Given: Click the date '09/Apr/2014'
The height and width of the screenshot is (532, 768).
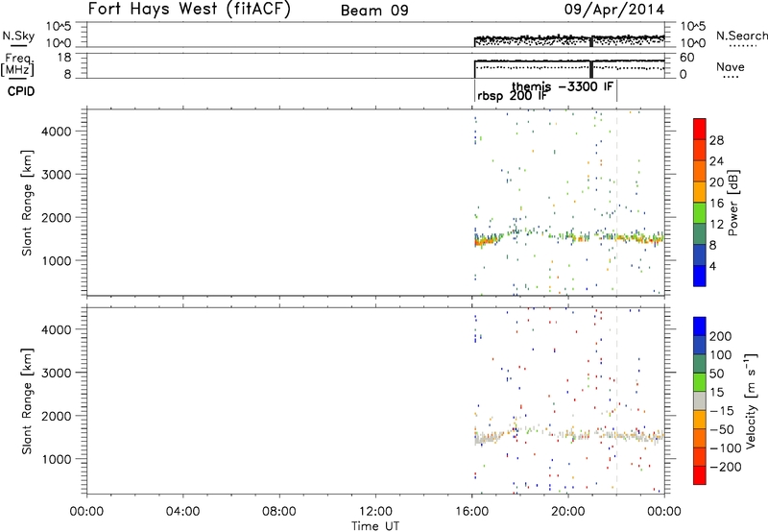Looking at the screenshot, I should click(x=614, y=10).
